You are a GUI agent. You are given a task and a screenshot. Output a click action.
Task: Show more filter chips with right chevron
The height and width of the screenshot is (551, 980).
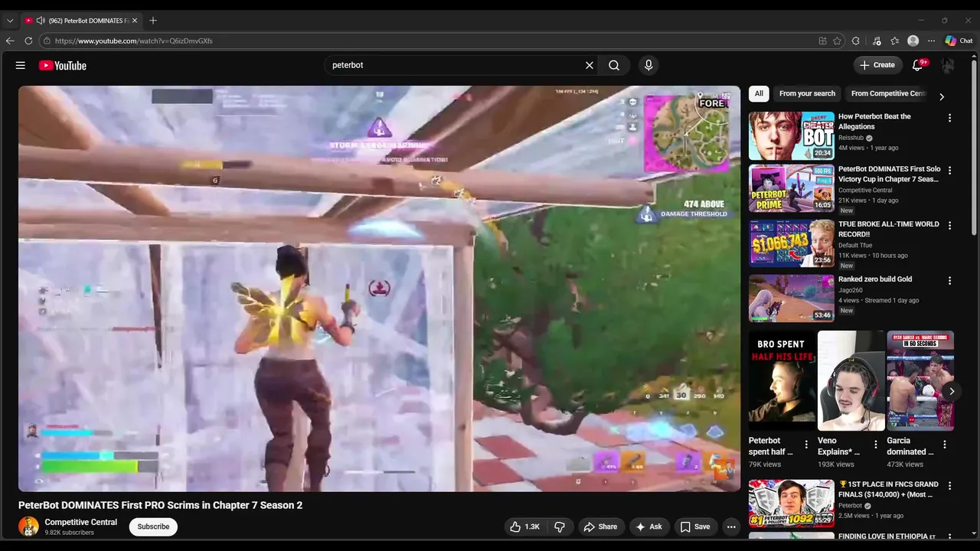pos(942,96)
